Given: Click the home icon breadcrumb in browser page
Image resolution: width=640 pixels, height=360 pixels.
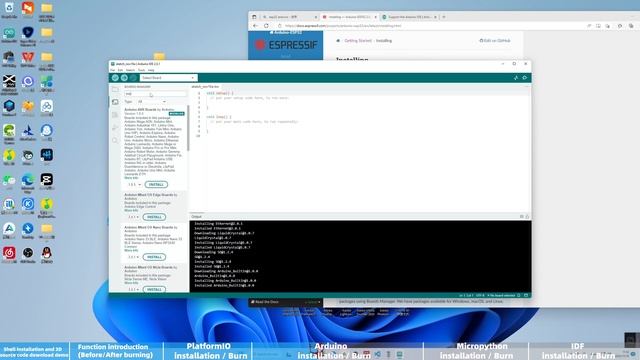Looking at the screenshot, I should [x=338, y=41].
